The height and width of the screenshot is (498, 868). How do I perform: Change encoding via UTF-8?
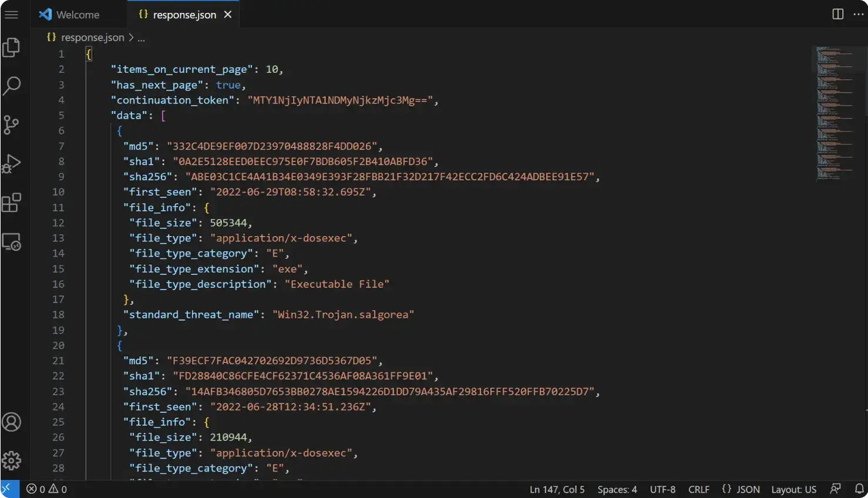pyautogui.click(x=662, y=489)
